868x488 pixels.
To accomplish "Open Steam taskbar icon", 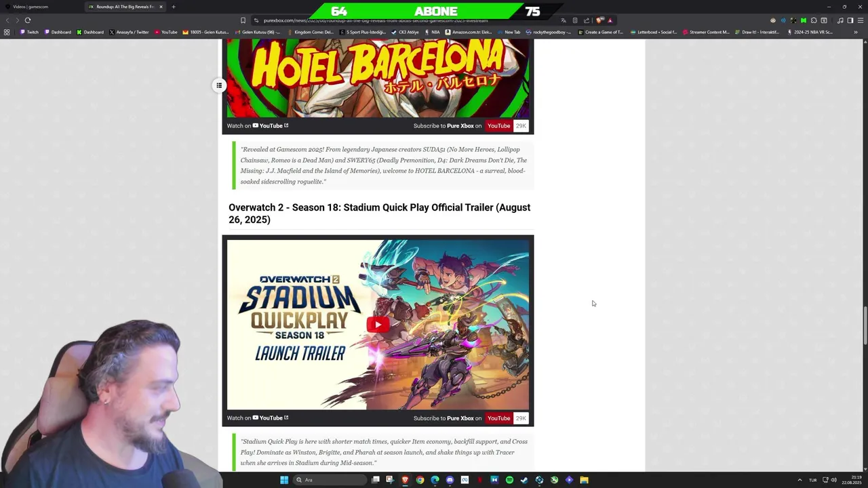I will point(524,480).
